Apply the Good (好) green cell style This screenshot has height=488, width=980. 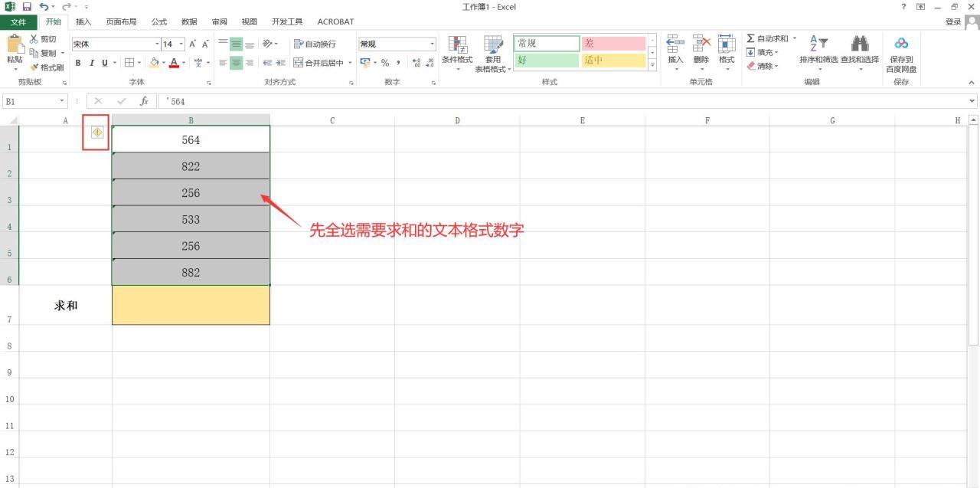(547, 60)
